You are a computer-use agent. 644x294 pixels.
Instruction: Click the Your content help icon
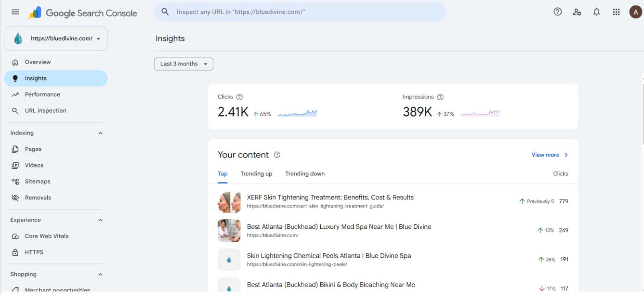tap(277, 155)
